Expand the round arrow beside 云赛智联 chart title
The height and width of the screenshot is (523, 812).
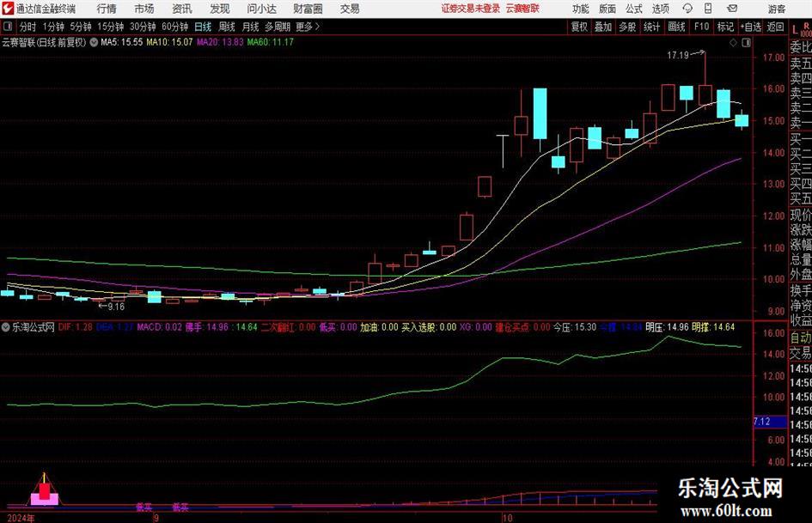[x=94, y=42]
